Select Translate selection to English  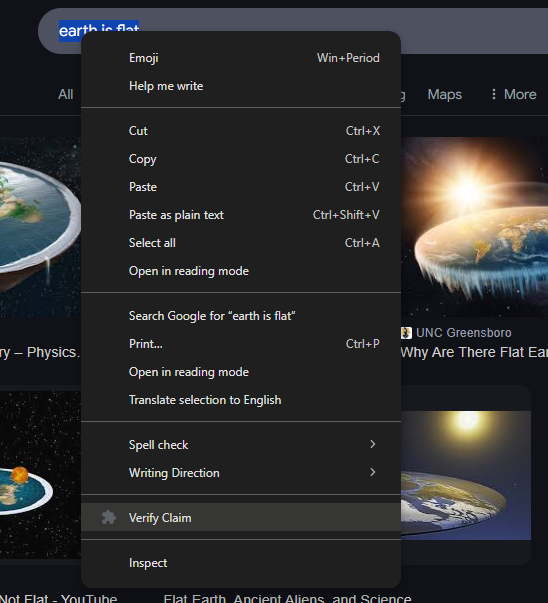coord(241,400)
